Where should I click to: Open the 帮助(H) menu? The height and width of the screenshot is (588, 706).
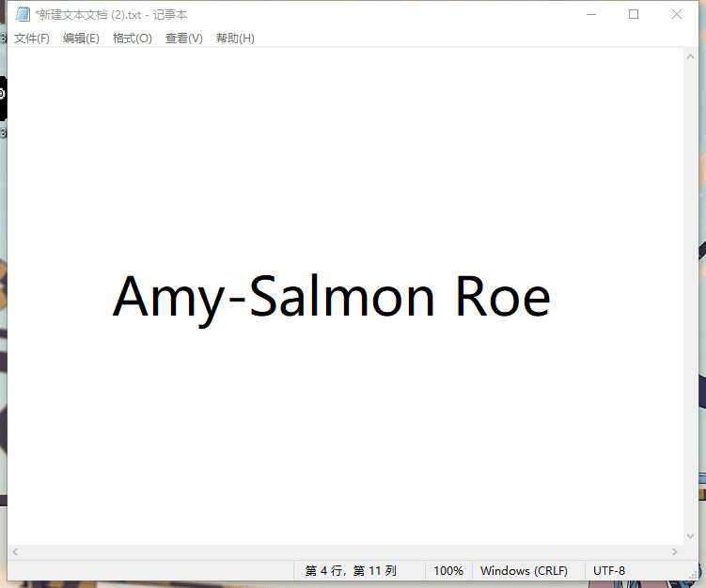235,39
